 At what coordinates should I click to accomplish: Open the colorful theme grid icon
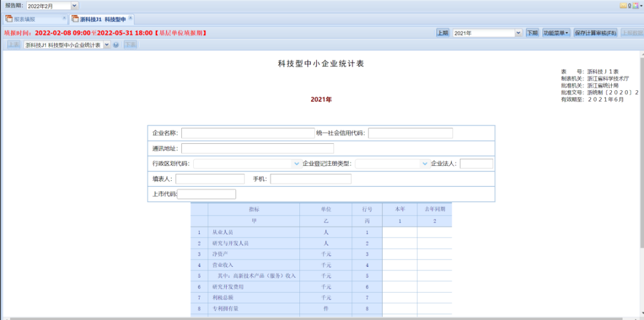point(636,6)
